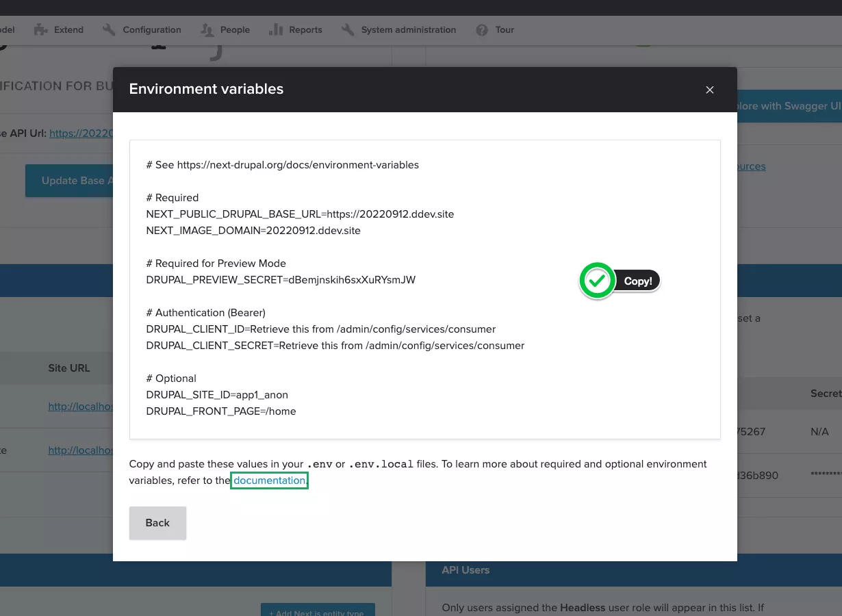Image resolution: width=842 pixels, height=616 pixels.
Task: Click the System administration wrench icon
Action: coord(348,30)
